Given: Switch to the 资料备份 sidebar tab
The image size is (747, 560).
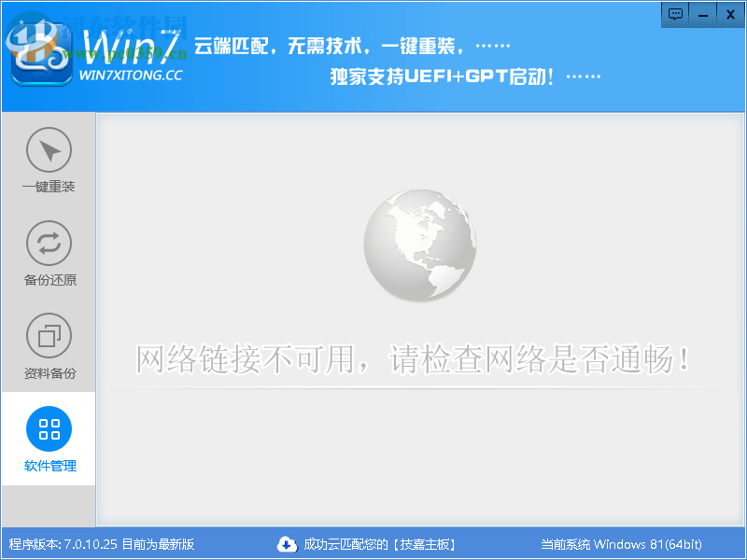Looking at the screenshot, I should click(49, 348).
